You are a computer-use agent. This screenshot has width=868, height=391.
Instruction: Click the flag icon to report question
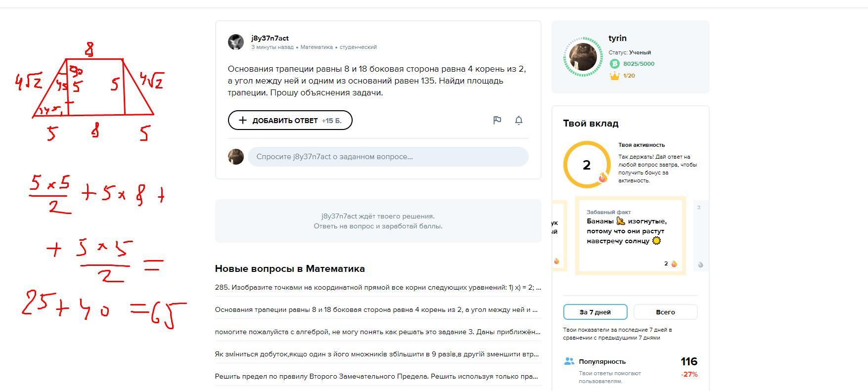(497, 120)
